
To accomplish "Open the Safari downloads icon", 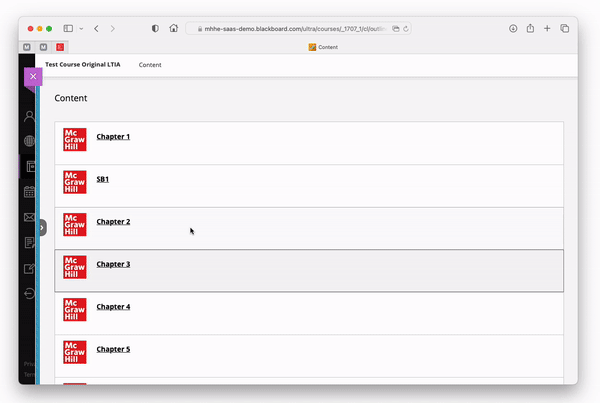I will coord(513,29).
